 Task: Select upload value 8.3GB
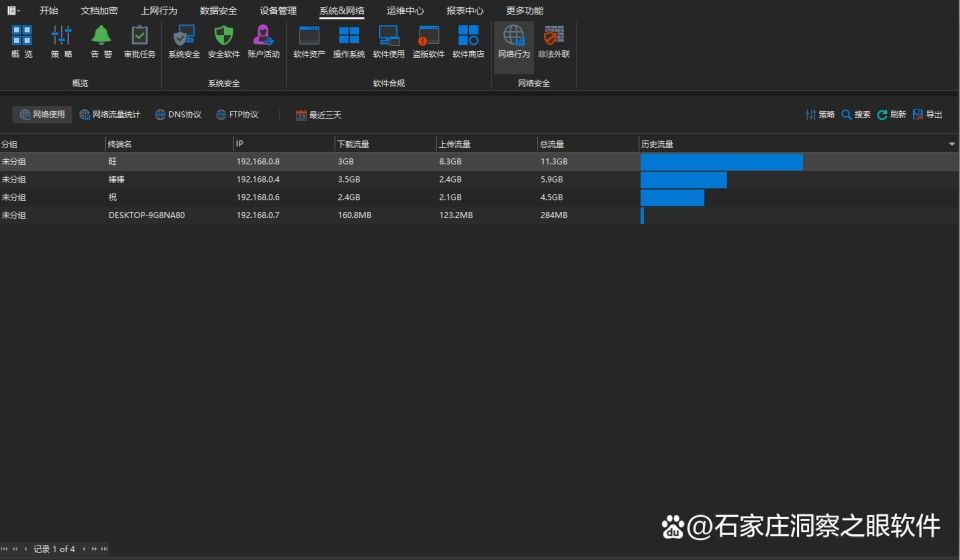point(450,162)
